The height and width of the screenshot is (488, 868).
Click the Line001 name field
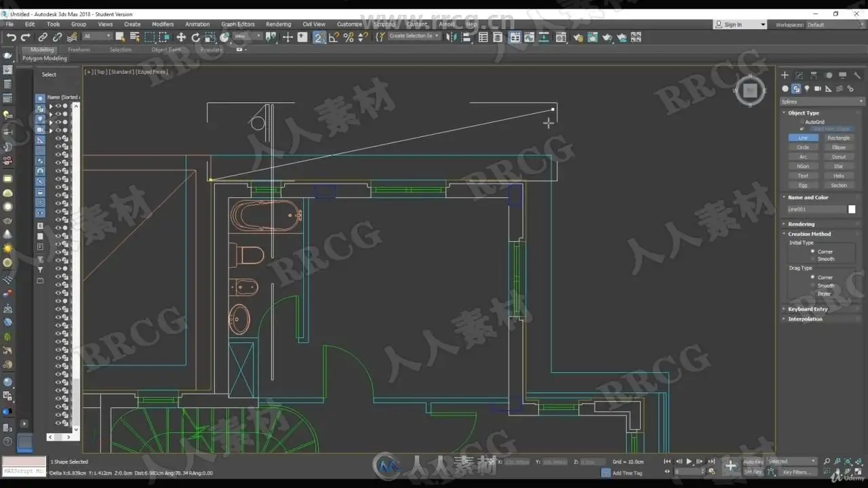click(816, 209)
